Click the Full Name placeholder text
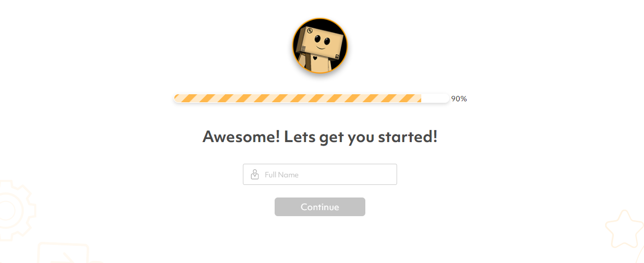 [x=282, y=175]
